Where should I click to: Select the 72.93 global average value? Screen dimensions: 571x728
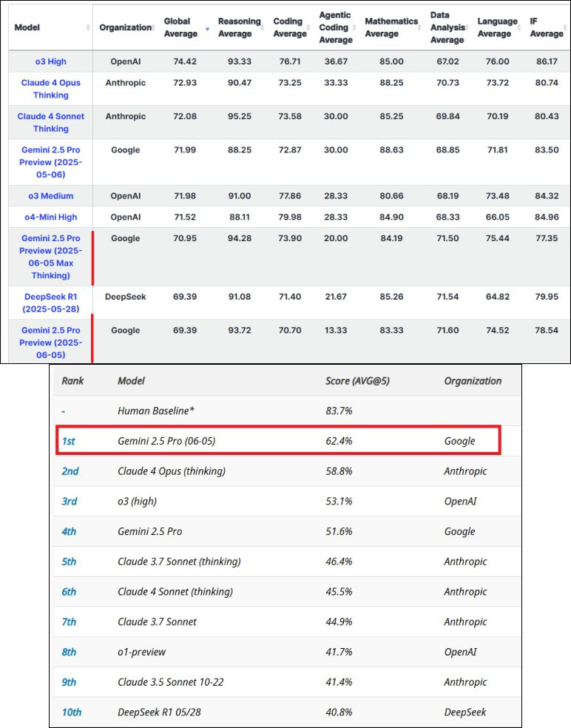[x=185, y=83]
